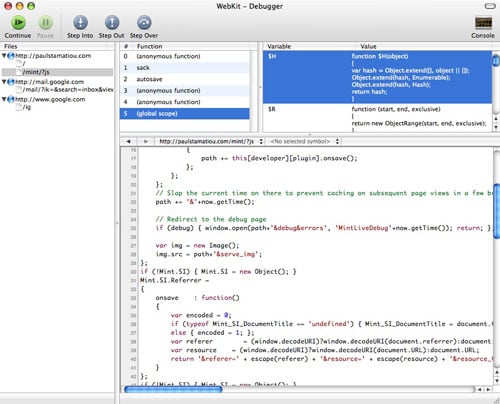
Task: Open the No selected symbol dropdown
Action: pyautogui.click(x=304, y=141)
